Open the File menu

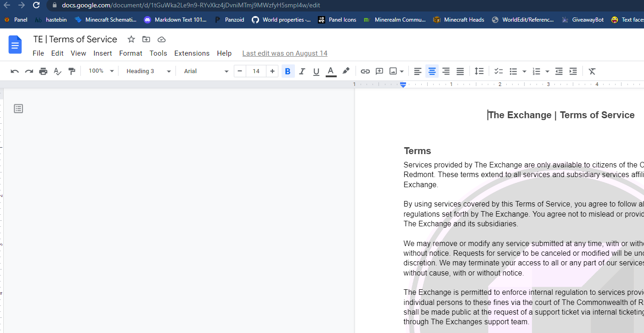39,53
